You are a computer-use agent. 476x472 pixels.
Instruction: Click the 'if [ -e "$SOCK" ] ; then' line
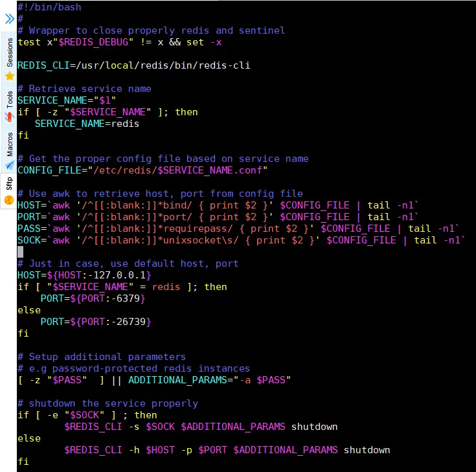pos(87,415)
